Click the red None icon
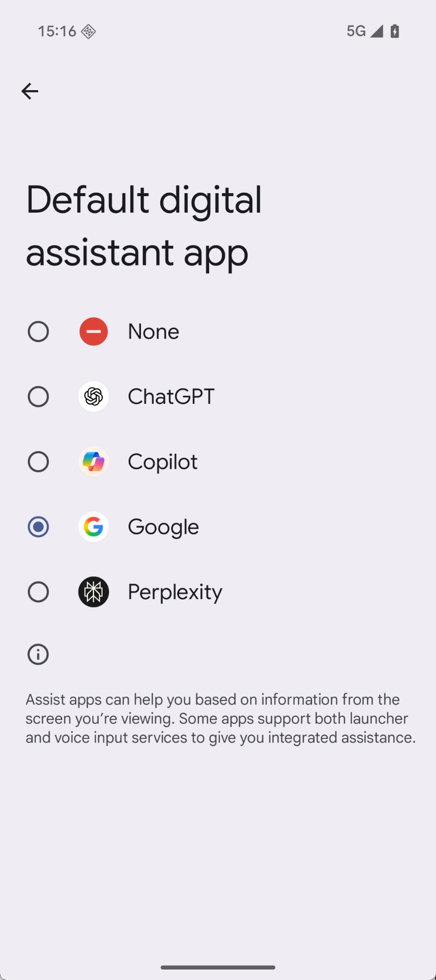Screen dimensions: 436x980 pos(94,332)
